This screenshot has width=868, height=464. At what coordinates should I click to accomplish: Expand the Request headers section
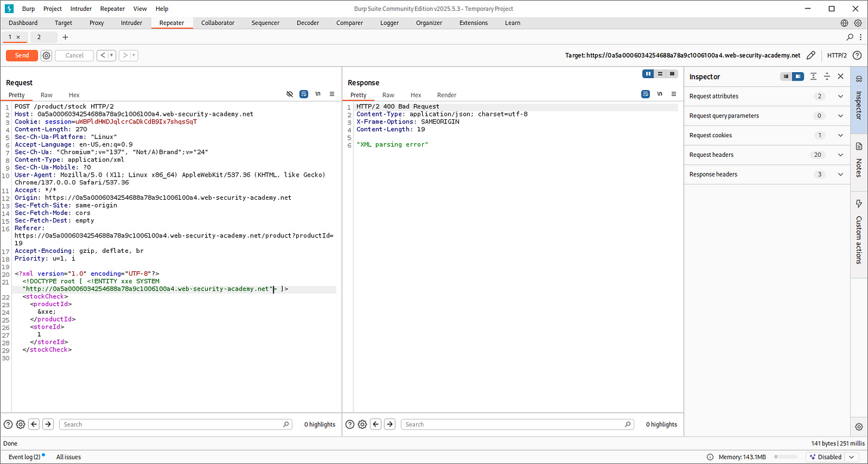pos(841,155)
